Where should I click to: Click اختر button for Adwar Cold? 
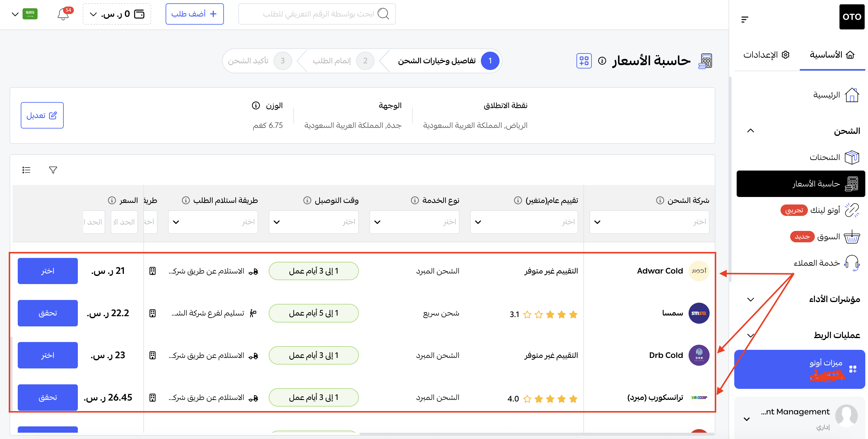(x=47, y=271)
